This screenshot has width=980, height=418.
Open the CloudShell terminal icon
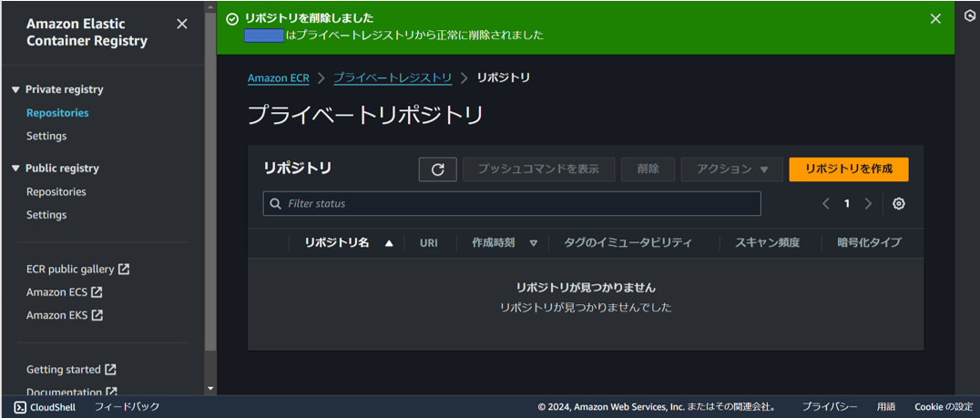click(x=20, y=407)
